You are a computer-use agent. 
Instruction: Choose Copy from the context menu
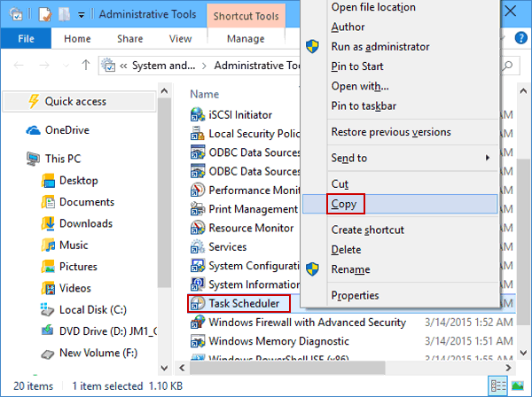coord(343,204)
